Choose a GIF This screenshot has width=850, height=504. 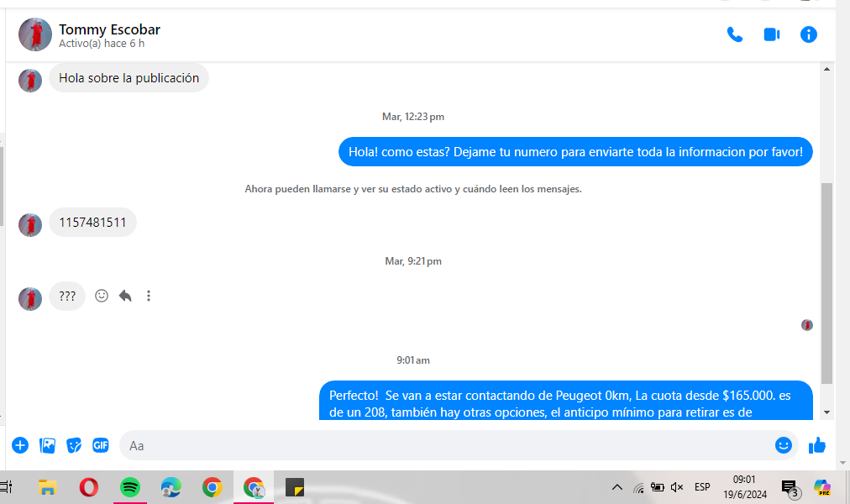101,445
